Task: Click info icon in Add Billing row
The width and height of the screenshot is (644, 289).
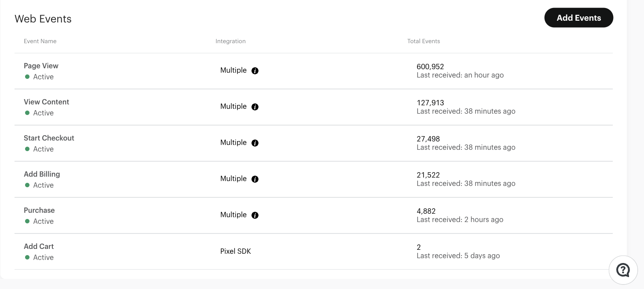Action: [x=255, y=179]
